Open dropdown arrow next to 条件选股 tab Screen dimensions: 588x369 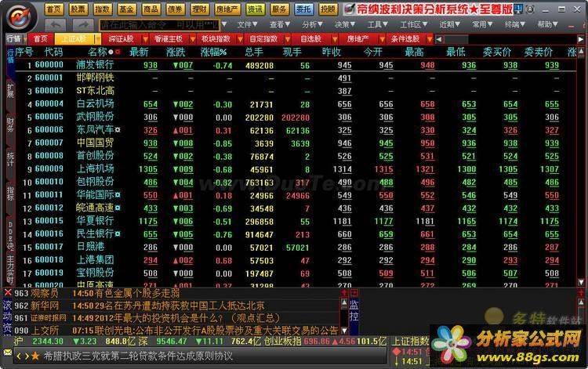pyautogui.click(x=430, y=39)
